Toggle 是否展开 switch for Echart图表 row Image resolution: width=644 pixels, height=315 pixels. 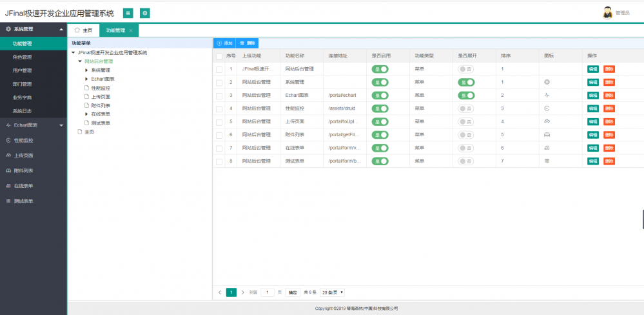(466, 96)
